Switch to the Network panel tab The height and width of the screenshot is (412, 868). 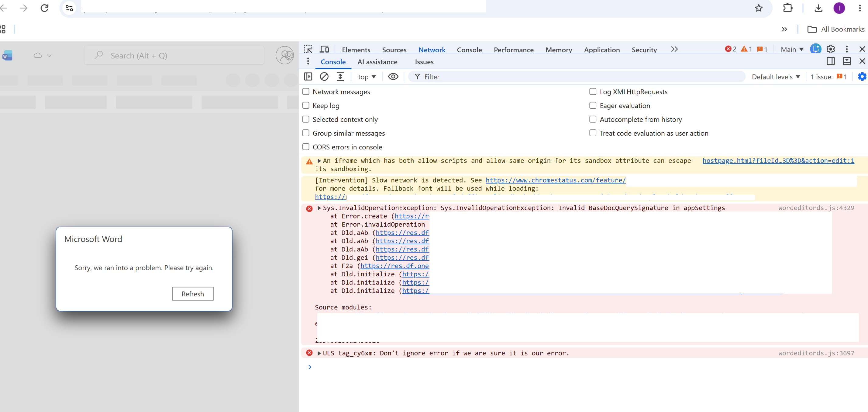click(x=432, y=50)
